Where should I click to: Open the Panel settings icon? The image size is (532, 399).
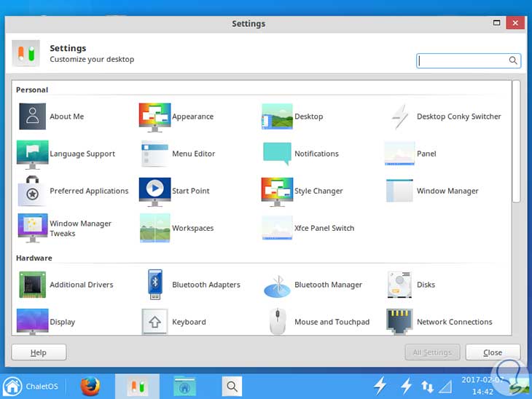[x=399, y=154]
